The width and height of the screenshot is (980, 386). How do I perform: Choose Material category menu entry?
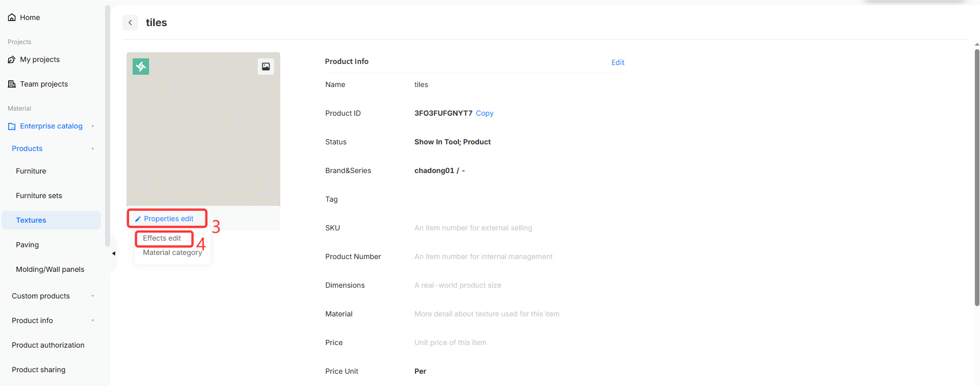click(x=173, y=252)
